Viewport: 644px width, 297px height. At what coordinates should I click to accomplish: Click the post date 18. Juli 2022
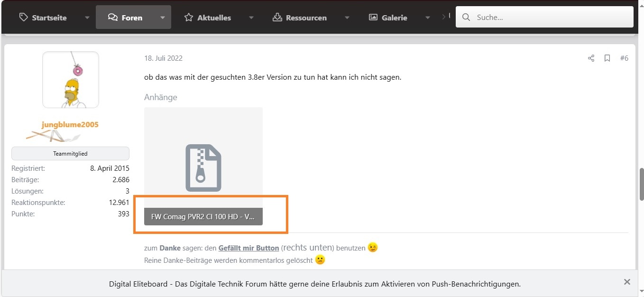coord(163,58)
